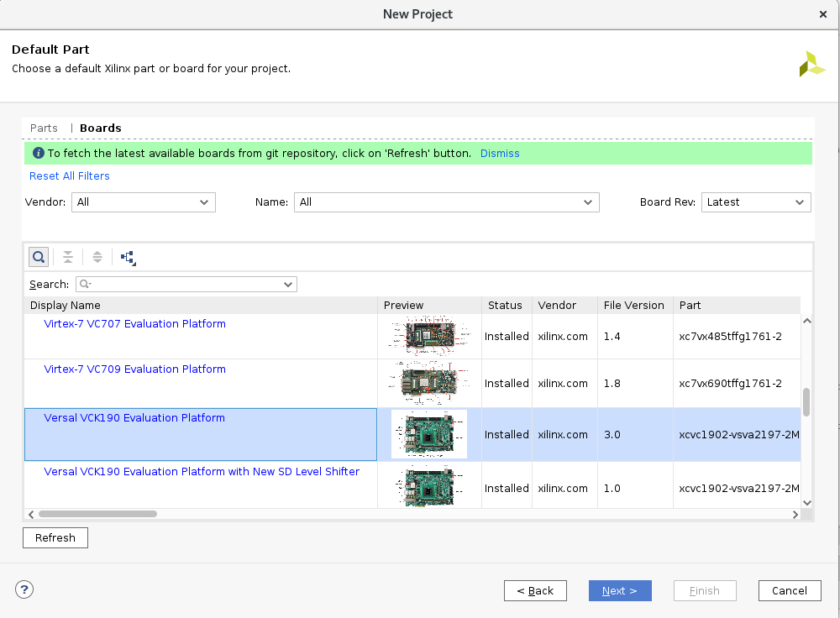The width and height of the screenshot is (840, 618).
Task: Go back with the Back button
Action: click(x=535, y=590)
